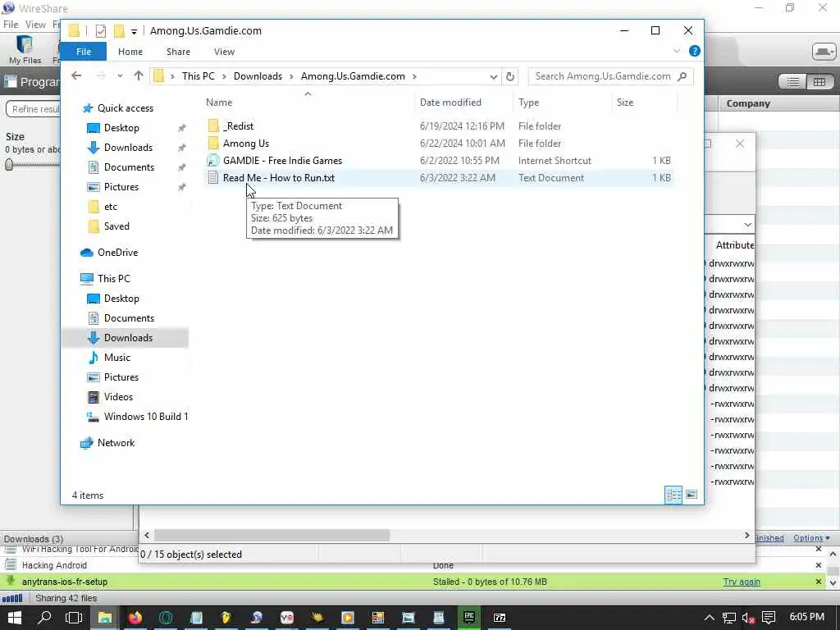Open Videos under This PC
Viewport: 840px width, 630px height.
tap(118, 396)
